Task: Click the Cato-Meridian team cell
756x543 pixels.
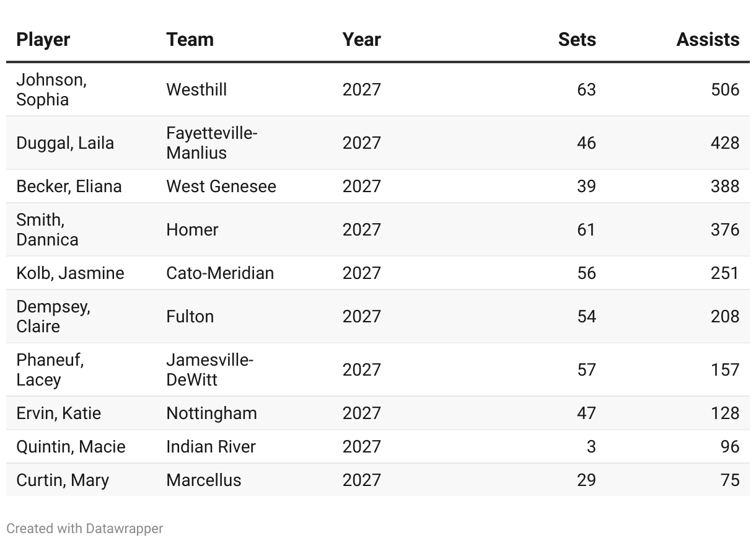Action: tap(220, 273)
